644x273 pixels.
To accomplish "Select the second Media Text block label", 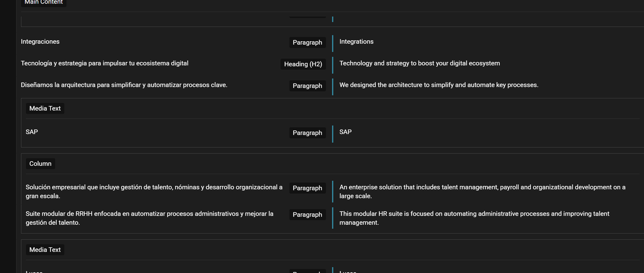I will pyautogui.click(x=45, y=250).
